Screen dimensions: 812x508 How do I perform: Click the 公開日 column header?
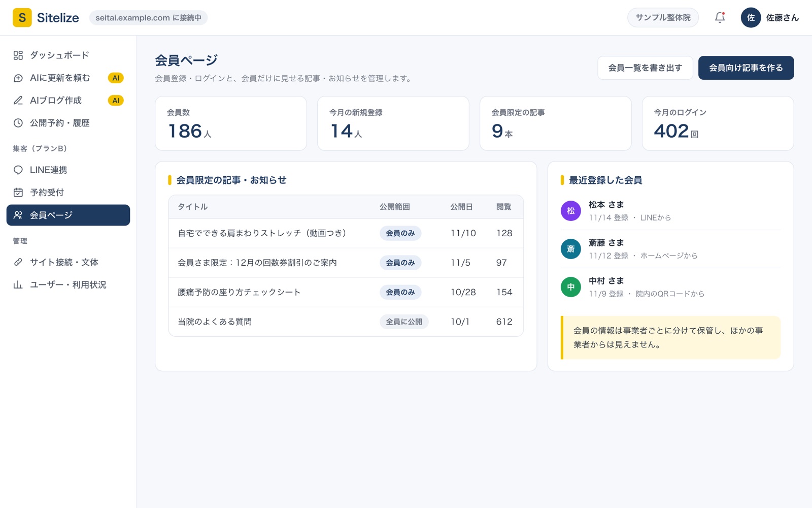point(462,207)
